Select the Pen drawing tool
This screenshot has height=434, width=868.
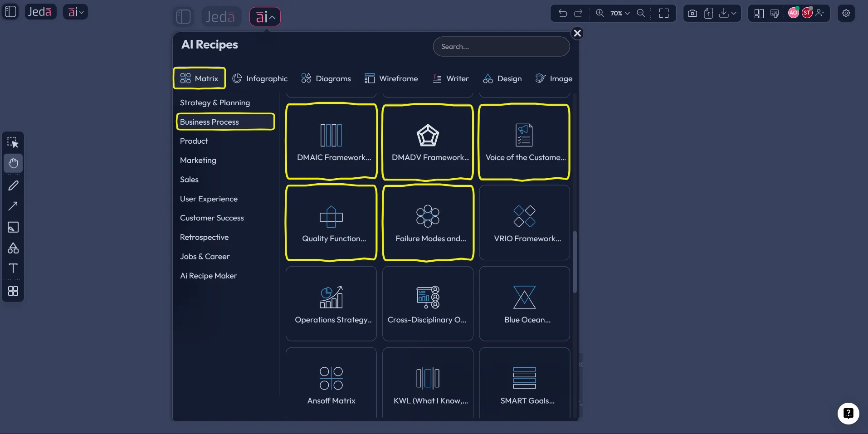pos(13,185)
